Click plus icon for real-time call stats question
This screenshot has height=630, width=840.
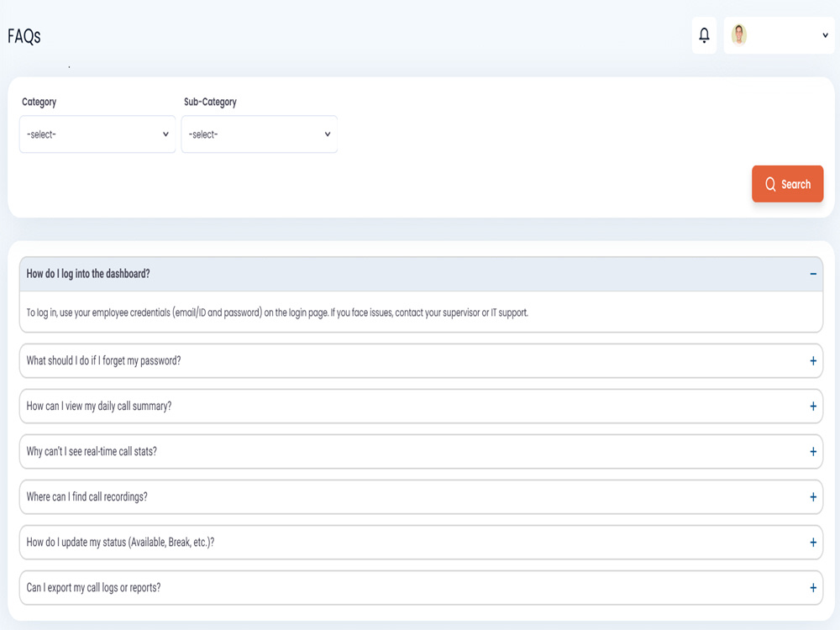pos(813,452)
